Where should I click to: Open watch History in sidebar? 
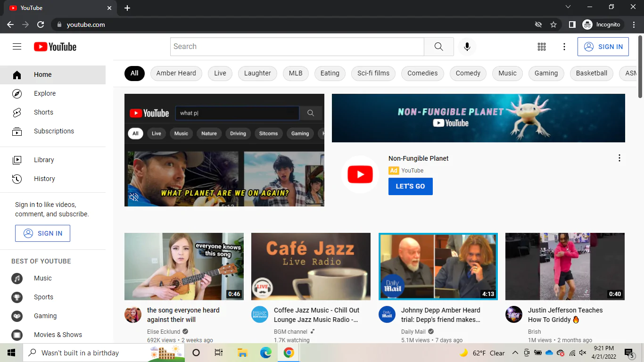click(44, 179)
